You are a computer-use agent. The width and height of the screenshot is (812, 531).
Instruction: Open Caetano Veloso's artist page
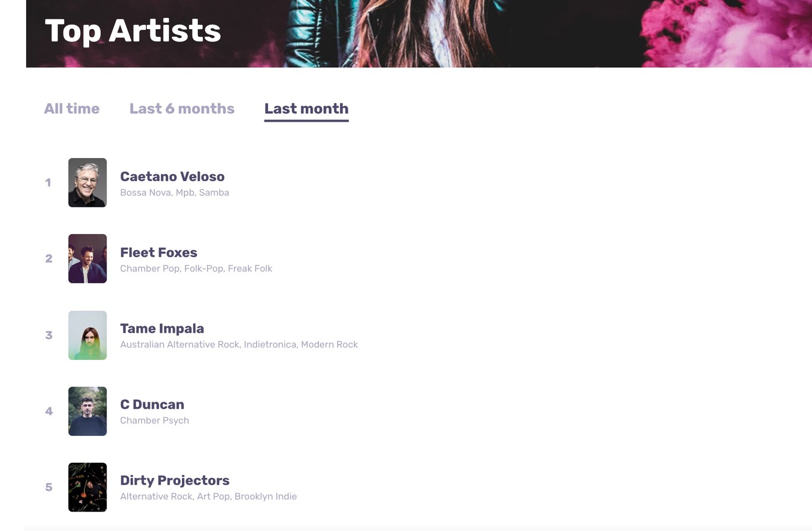(x=172, y=176)
